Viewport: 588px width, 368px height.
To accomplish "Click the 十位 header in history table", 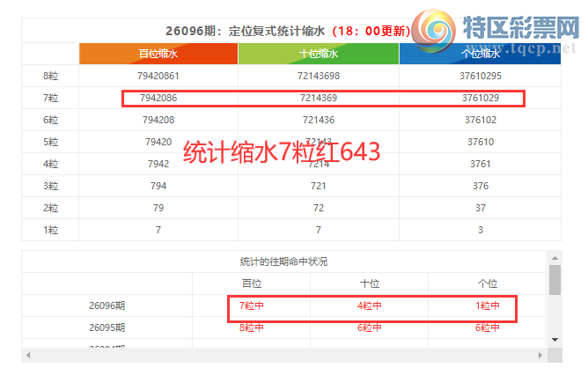I will point(370,283).
